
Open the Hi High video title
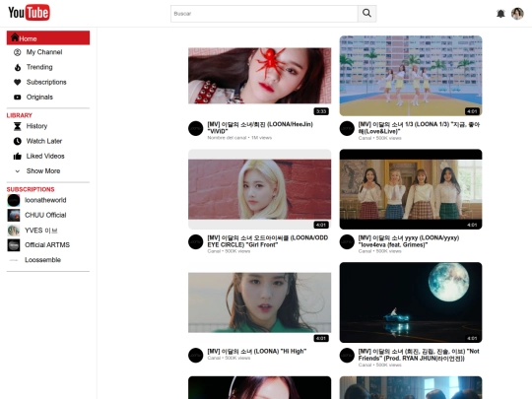[257, 351]
